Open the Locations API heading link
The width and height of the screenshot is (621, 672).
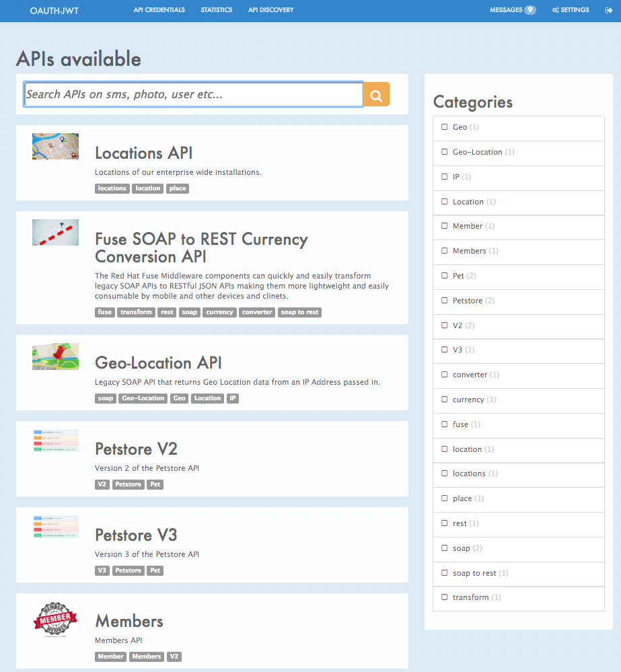point(143,153)
